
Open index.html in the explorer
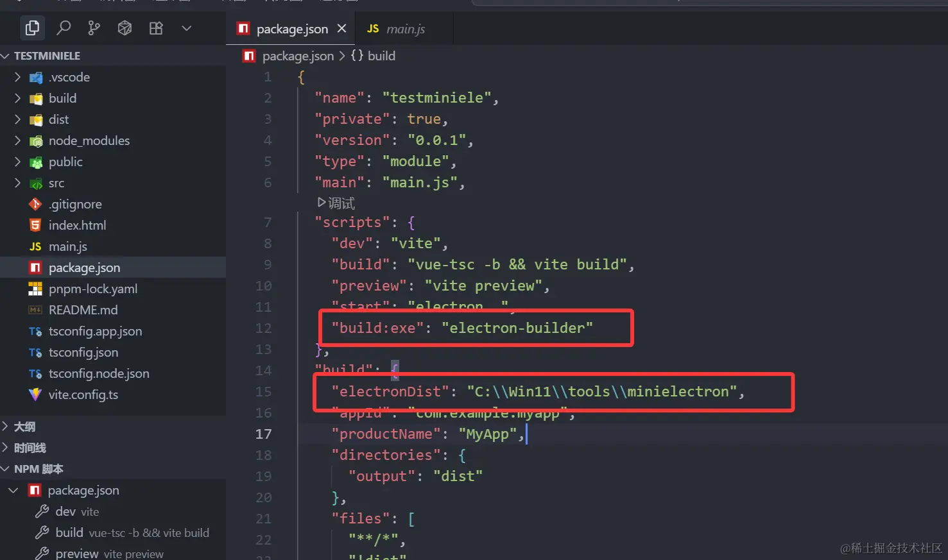[x=77, y=225]
